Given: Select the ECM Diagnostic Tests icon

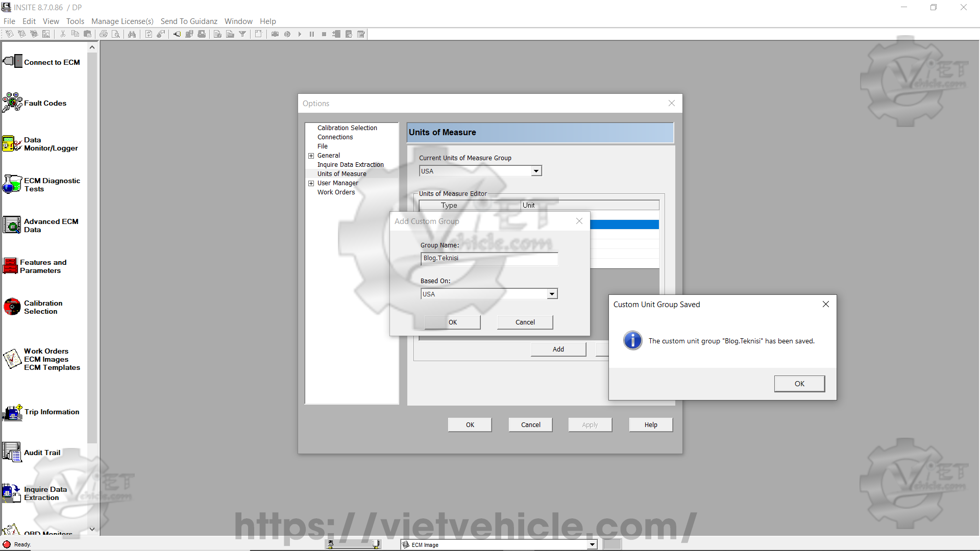Looking at the screenshot, I should point(13,184).
